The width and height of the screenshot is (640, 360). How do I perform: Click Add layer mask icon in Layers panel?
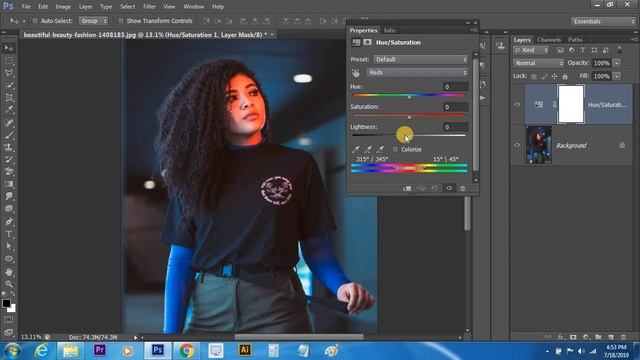point(573,337)
